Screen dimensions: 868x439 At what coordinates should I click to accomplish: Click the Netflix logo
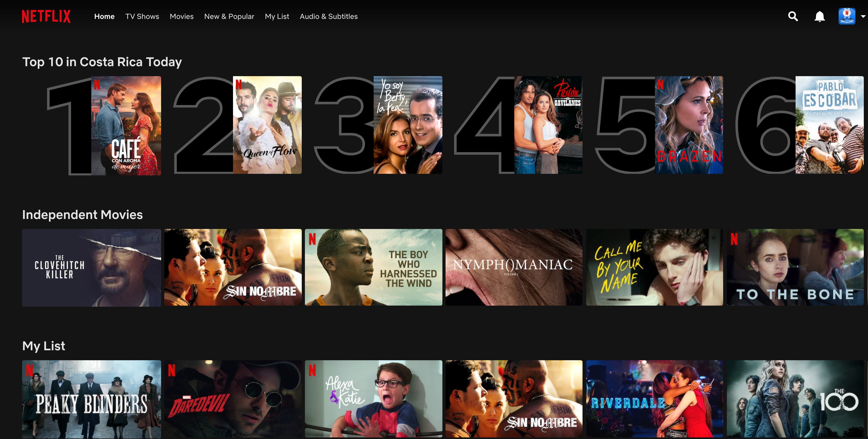(46, 16)
